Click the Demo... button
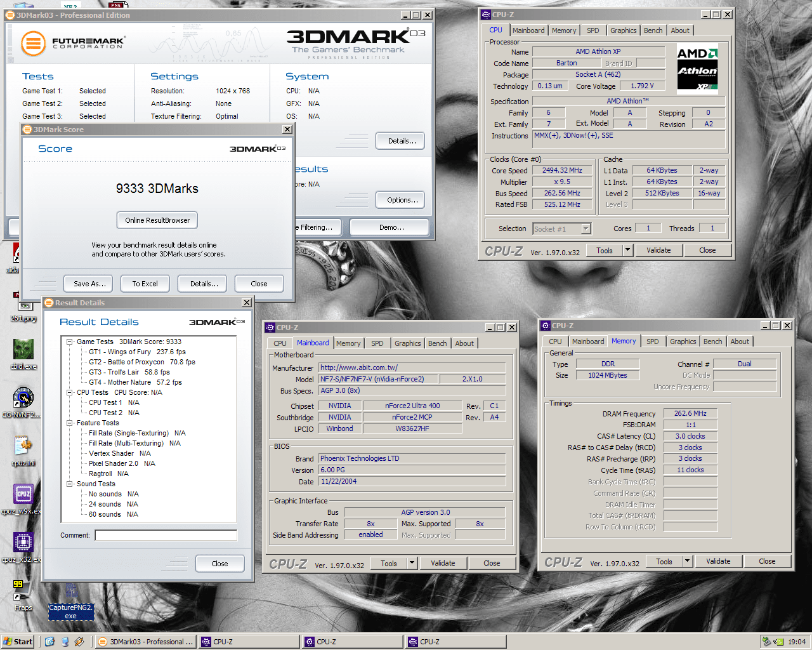Screen dimensions: 812x650 391,227
